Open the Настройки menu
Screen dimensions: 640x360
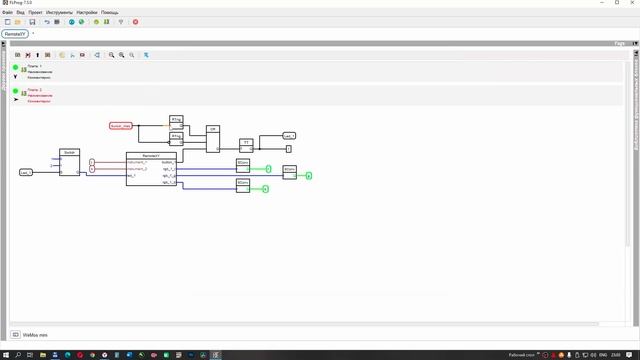click(87, 12)
